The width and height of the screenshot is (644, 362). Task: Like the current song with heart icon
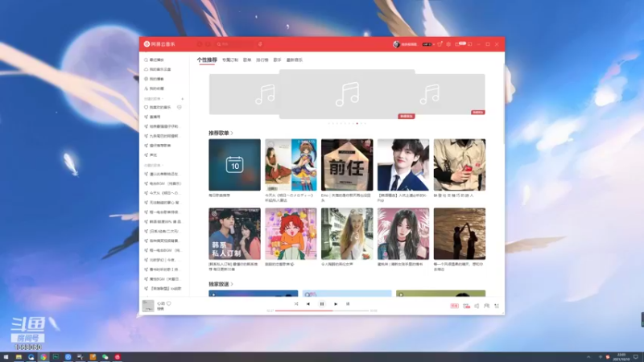pos(169,304)
